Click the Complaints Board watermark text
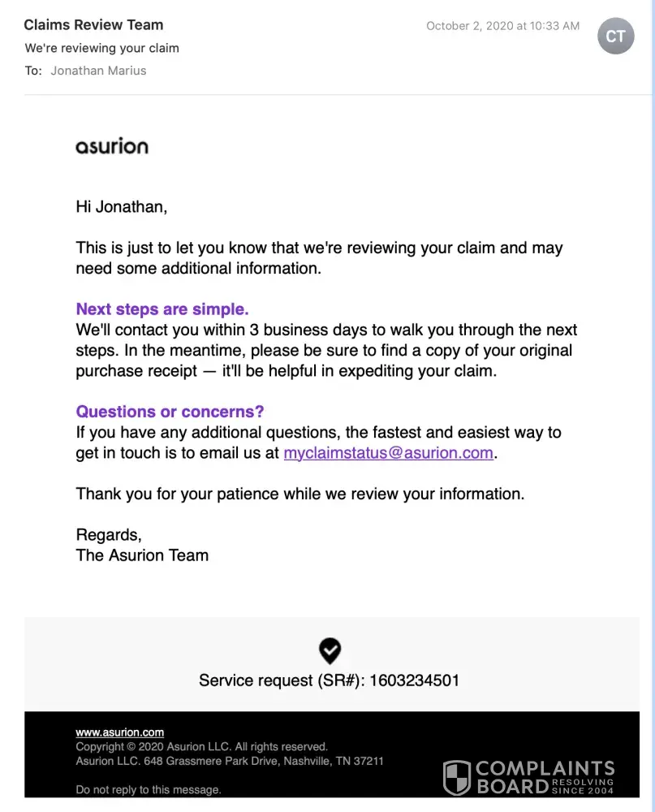Viewport: 655px width, 812px height. coord(544,777)
